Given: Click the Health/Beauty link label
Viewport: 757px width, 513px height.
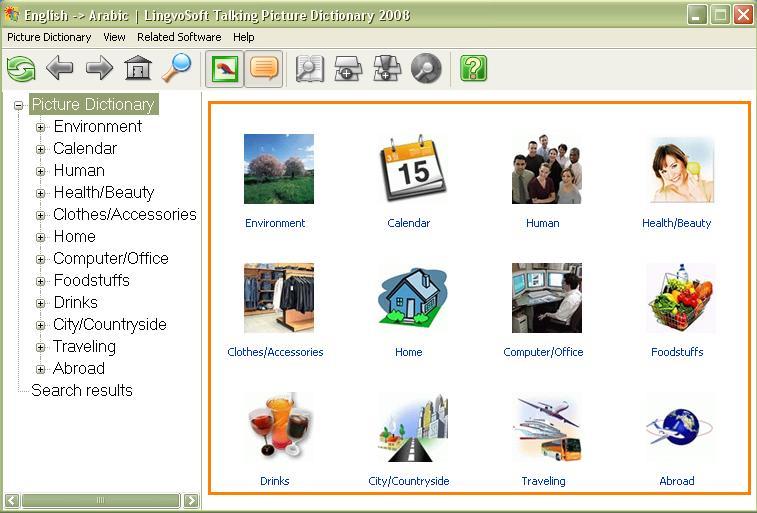Looking at the screenshot, I should point(676,223).
